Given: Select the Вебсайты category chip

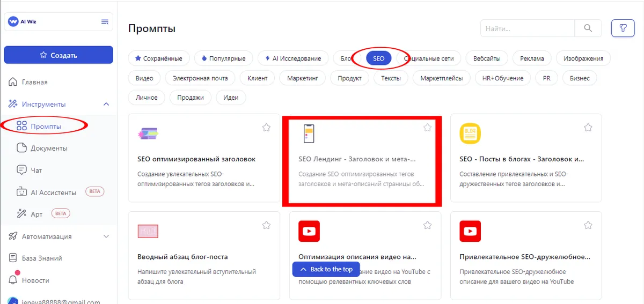Looking at the screenshot, I should (487, 58).
